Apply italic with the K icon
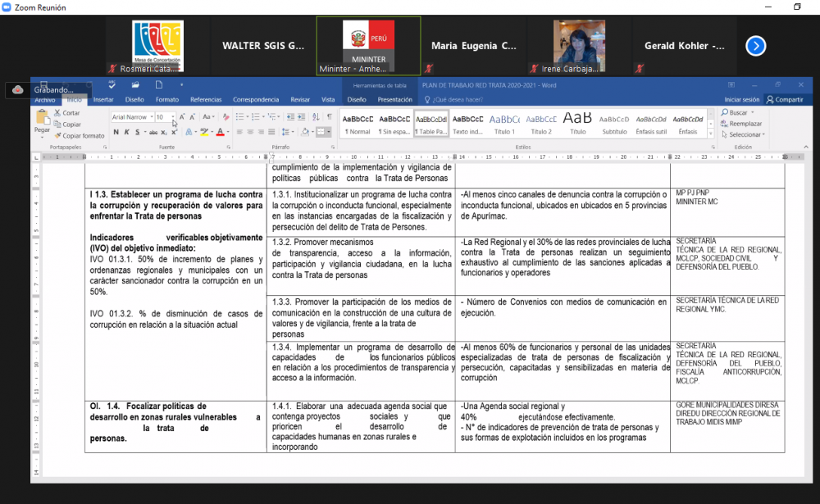This screenshot has height=504, width=820. pyautogui.click(x=125, y=132)
